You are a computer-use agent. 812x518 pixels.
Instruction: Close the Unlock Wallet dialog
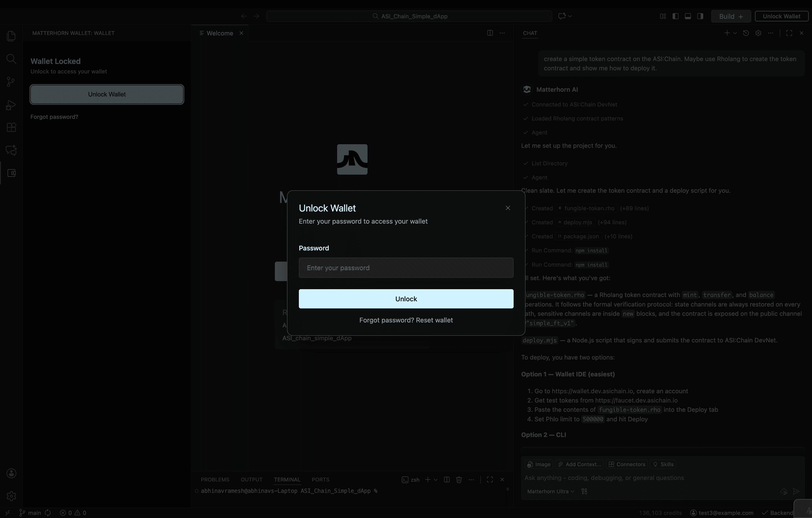pyautogui.click(x=508, y=208)
